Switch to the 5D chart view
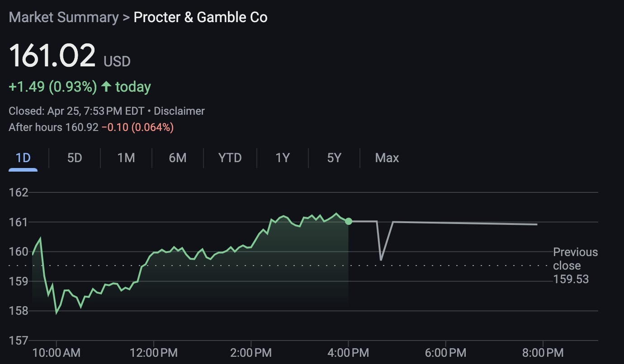This screenshot has width=624, height=364. click(74, 158)
